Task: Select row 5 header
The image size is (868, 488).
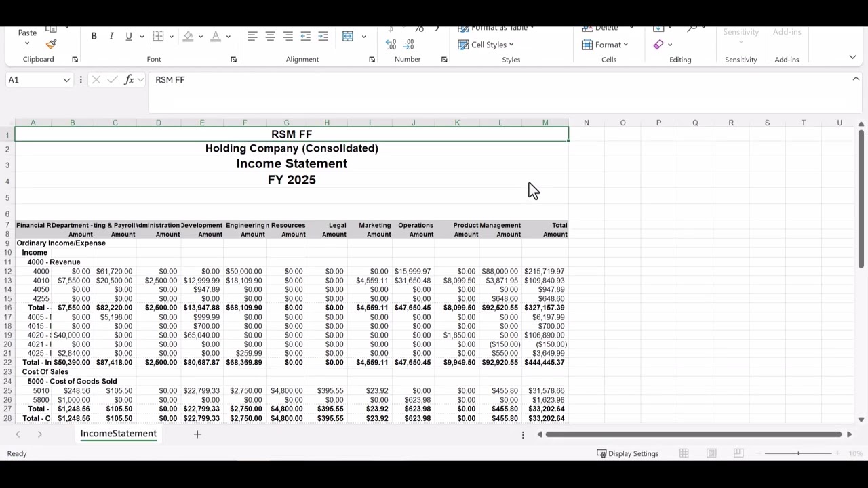Action: pyautogui.click(x=7, y=197)
